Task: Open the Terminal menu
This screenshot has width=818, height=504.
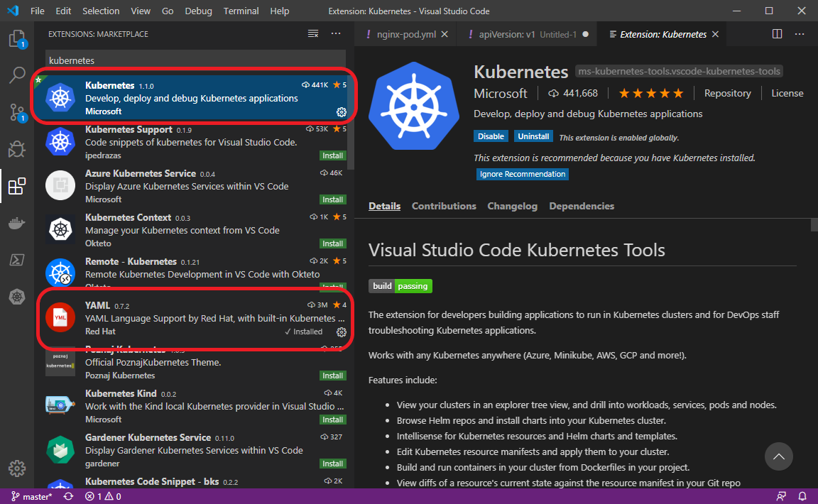Action: pyautogui.click(x=241, y=11)
